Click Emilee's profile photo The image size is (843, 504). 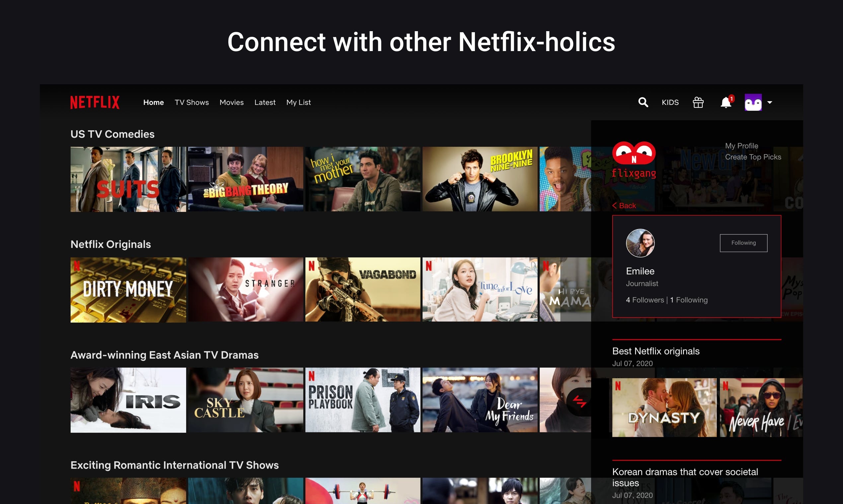click(640, 243)
